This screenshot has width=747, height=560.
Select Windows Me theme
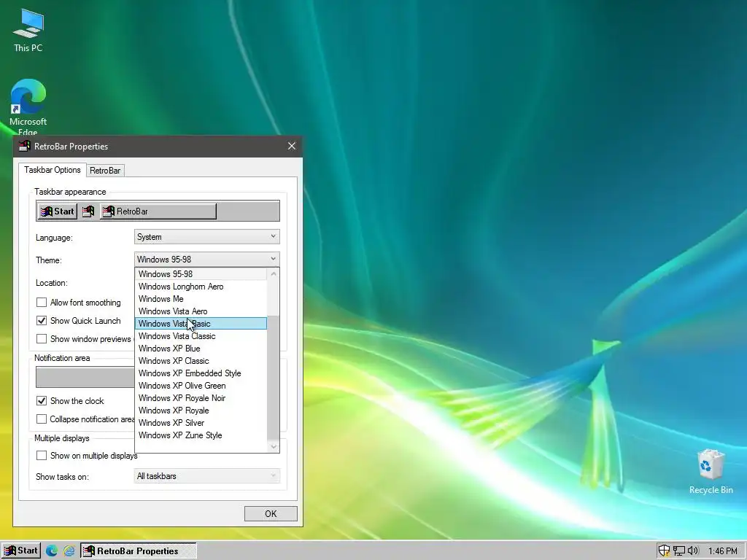201,298
